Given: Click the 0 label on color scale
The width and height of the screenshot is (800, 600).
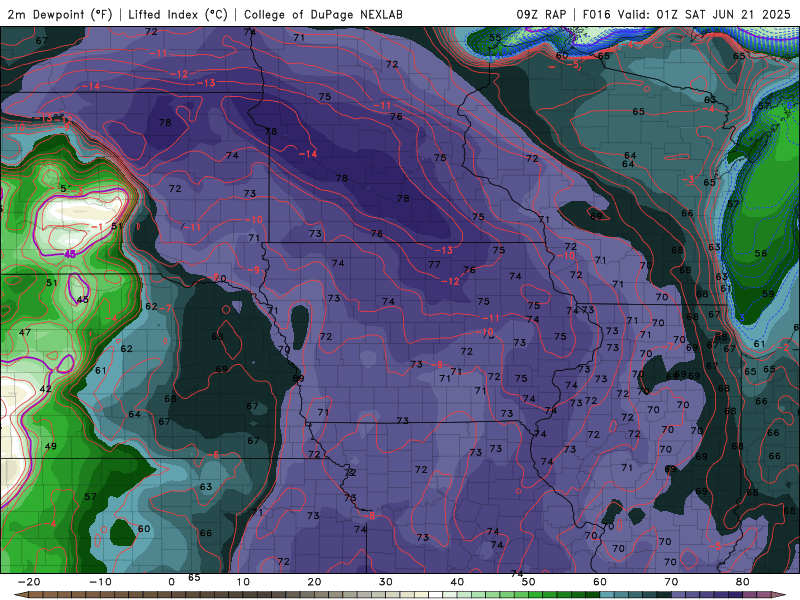Looking at the screenshot, I should pos(171,582).
